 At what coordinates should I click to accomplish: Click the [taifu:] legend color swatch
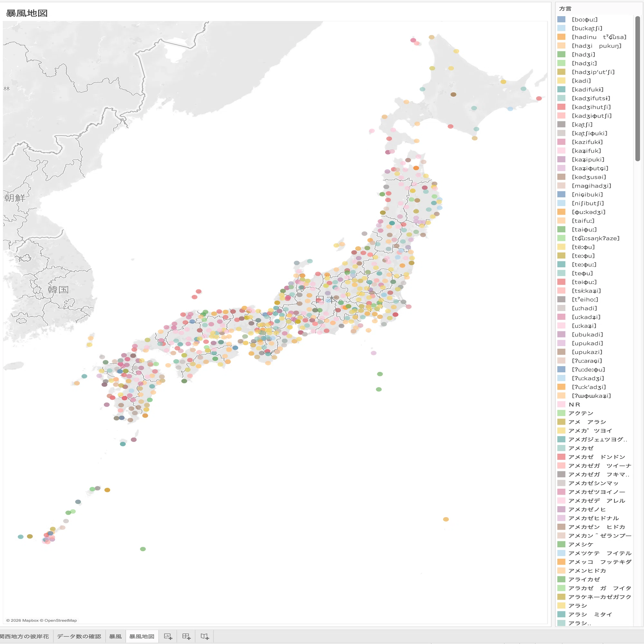pyautogui.click(x=561, y=221)
